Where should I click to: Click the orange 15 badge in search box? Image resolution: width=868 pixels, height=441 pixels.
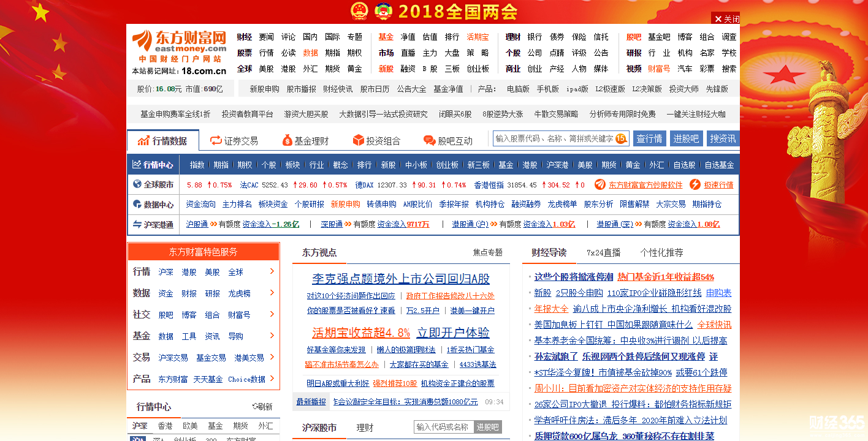click(x=620, y=138)
